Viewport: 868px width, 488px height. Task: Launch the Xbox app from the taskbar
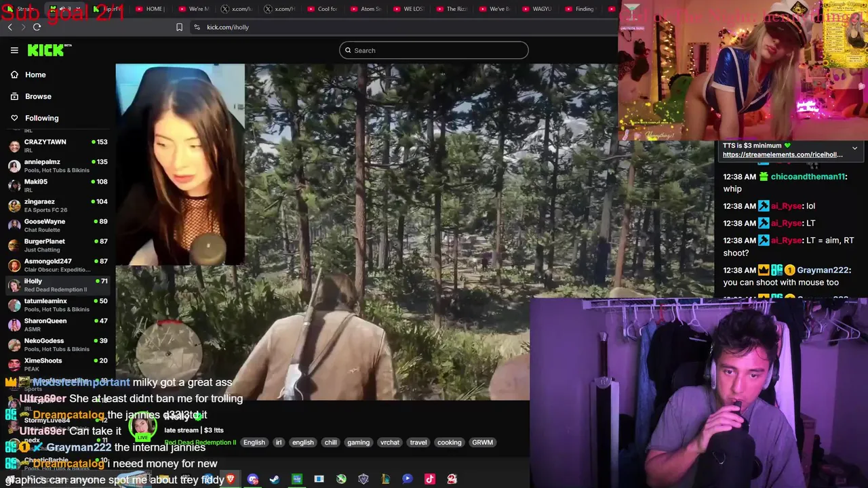[341, 479]
